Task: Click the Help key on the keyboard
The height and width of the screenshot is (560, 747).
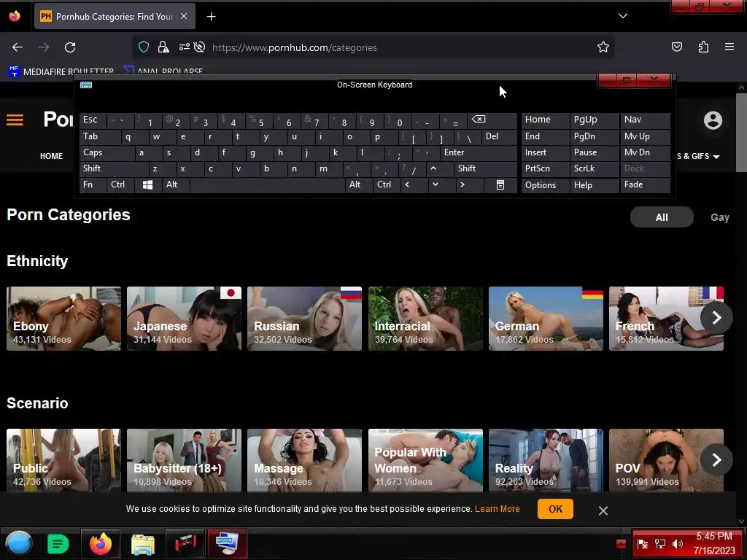Action: (594, 184)
